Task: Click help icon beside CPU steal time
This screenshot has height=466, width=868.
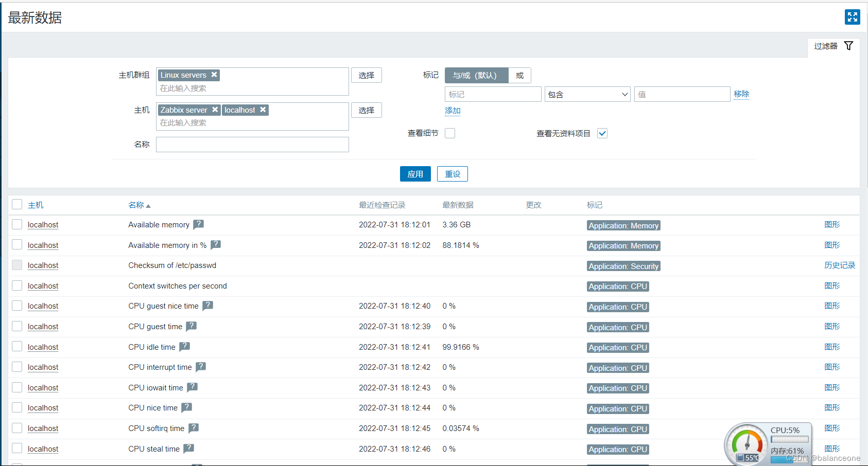Action: tap(188, 449)
